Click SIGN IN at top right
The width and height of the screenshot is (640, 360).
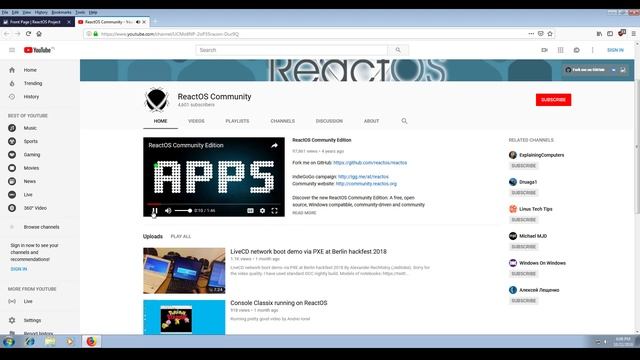pyautogui.click(x=615, y=50)
